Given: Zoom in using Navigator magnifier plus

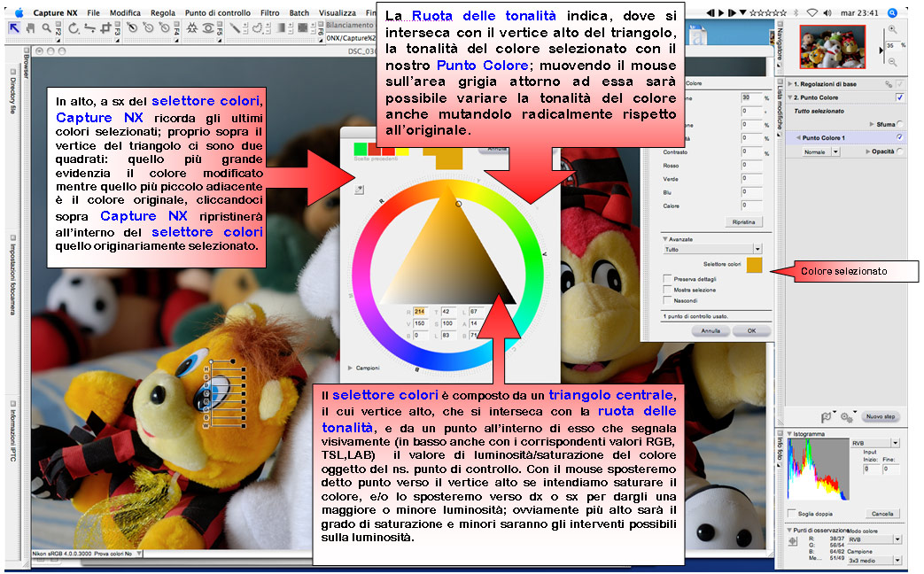Looking at the screenshot, I should pyautogui.click(x=893, y=29).
